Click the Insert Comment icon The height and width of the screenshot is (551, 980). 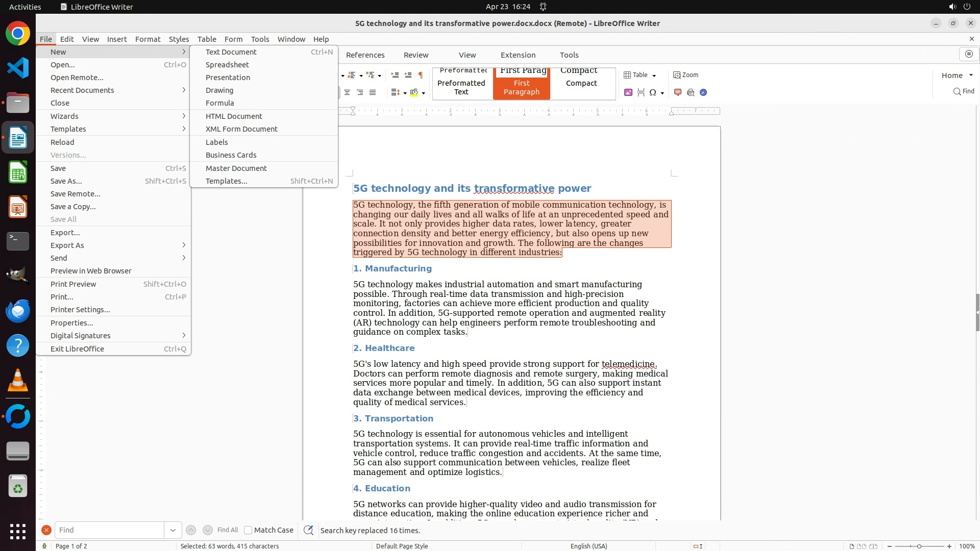click(678, 92)
